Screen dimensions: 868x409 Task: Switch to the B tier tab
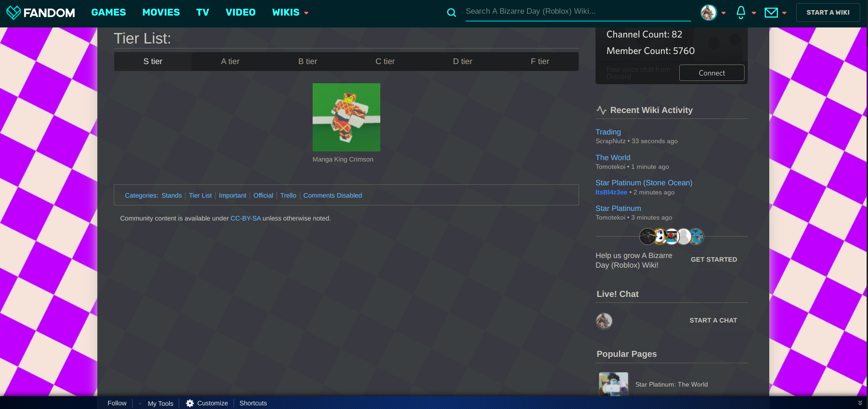pyautogui.click(x=308, y=61)
